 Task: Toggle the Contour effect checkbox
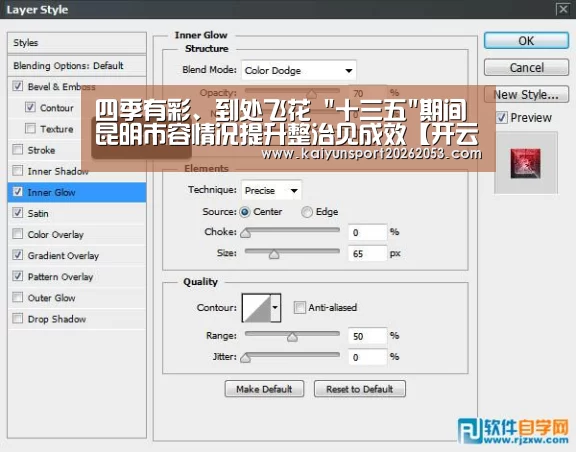click(x=30, y=107)
